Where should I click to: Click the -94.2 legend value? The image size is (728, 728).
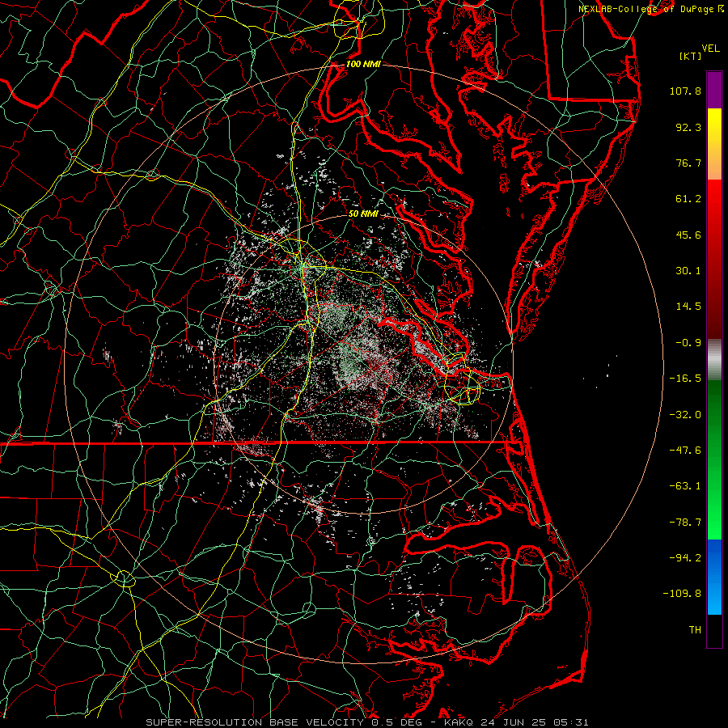click(685, 558)
